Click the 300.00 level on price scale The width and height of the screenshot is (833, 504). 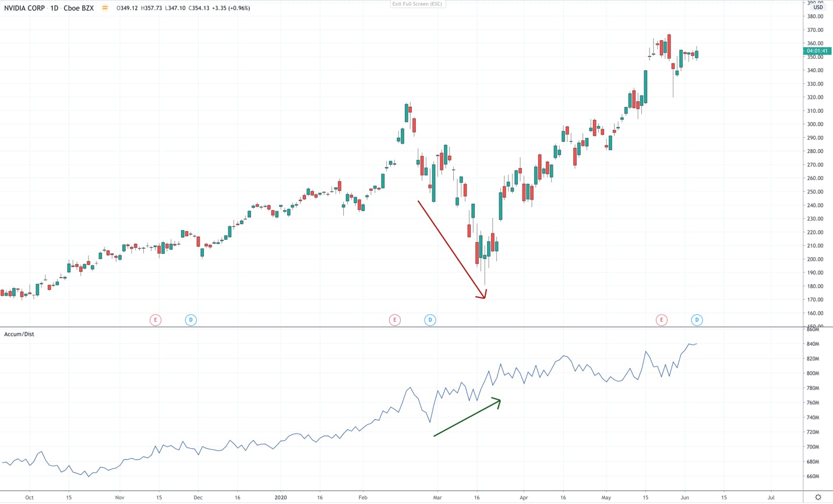pyautogui.click(x=815, y=125)
